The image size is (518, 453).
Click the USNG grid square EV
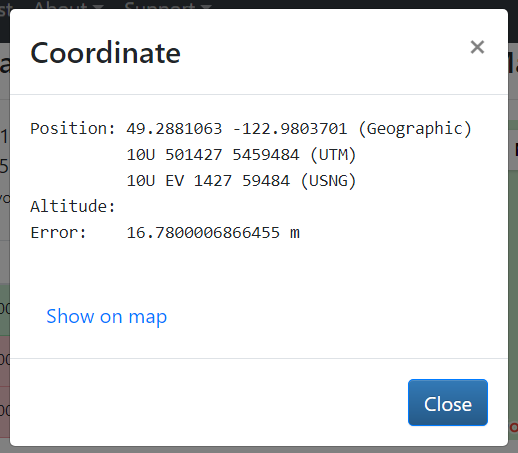tap(175, 181)
